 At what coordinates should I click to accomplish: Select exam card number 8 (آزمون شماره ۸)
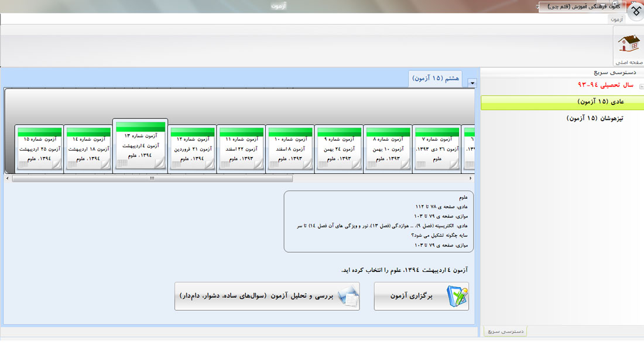(x=387, y=149)
